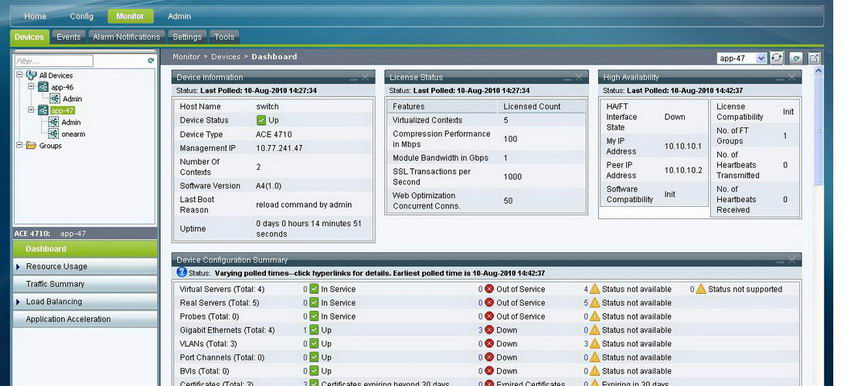Open the Home tab
The image size is (850, 386).
click(35, 16)
